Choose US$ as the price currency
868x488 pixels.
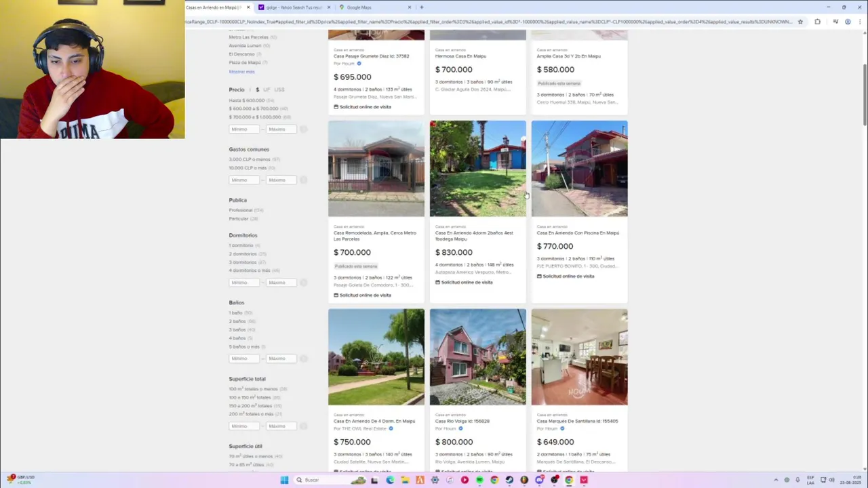[x=279, y=89]
